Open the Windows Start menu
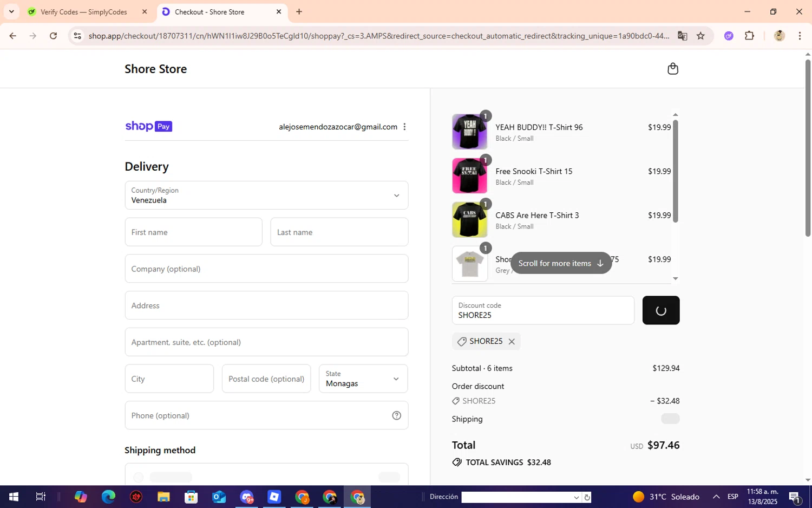This screenshot has height=508, width=812. pyautogui.click(x=14, y=497)
